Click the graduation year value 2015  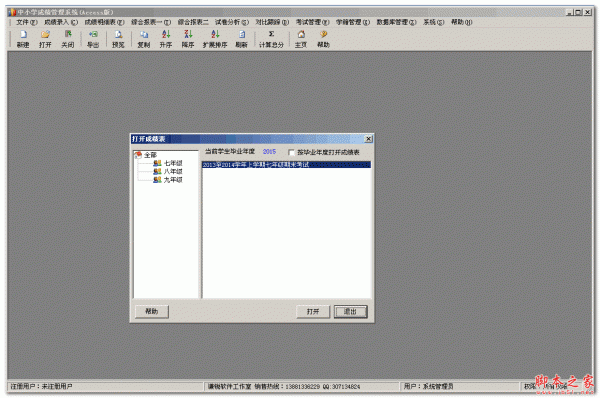click(269, 152)
